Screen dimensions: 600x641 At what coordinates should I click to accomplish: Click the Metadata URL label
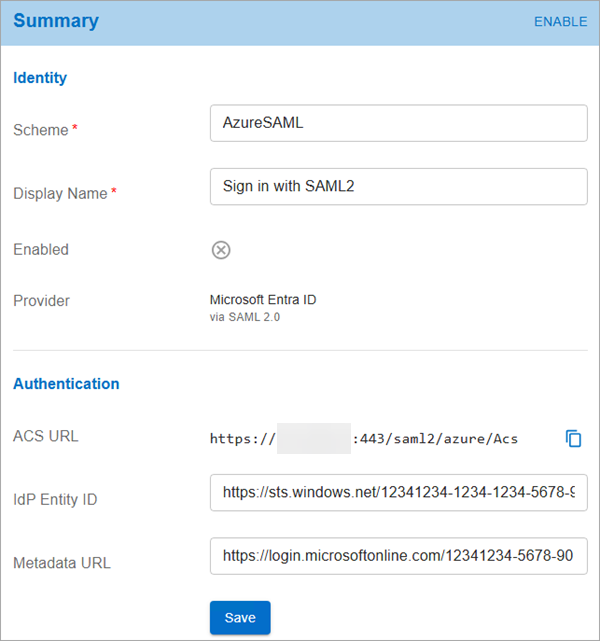(62, 563)
